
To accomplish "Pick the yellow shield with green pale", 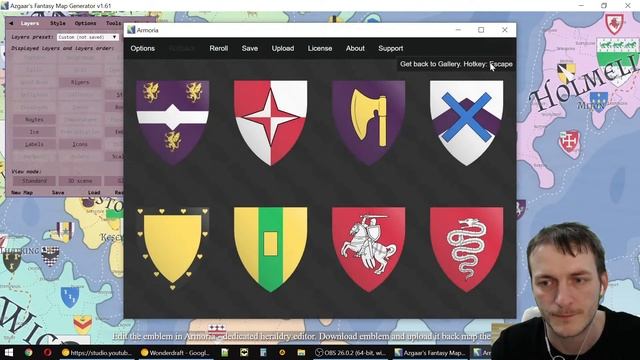I will (271, 249).
